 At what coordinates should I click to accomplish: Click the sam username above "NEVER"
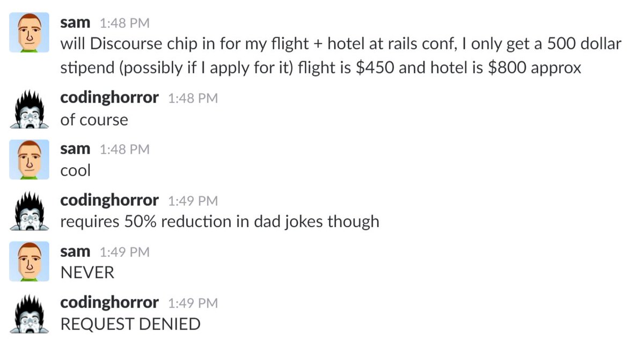coord(75,251)
